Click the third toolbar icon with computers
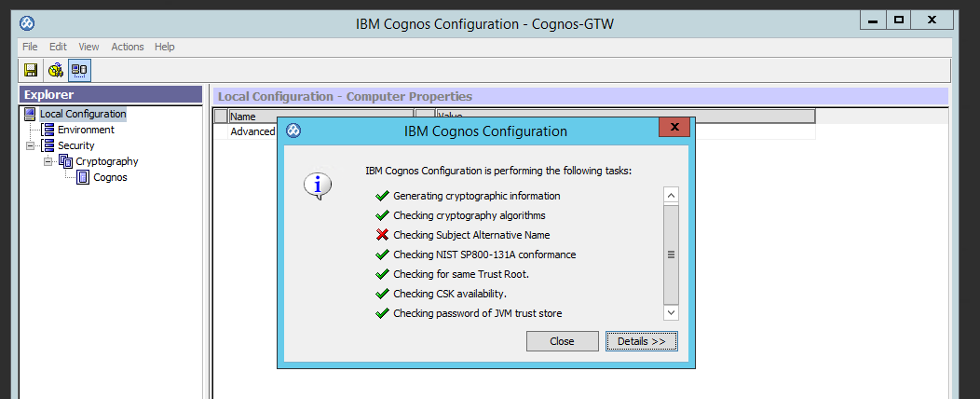Viewport: 980px width, 399px height. click(x=79, y=70)
